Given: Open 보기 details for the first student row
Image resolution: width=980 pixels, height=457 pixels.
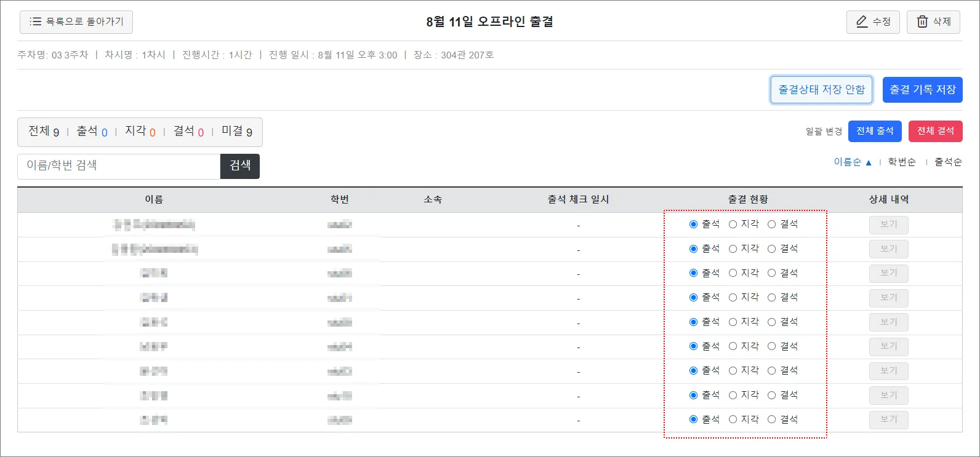Looking at the screenshot, I should click(x=888, y=225).
